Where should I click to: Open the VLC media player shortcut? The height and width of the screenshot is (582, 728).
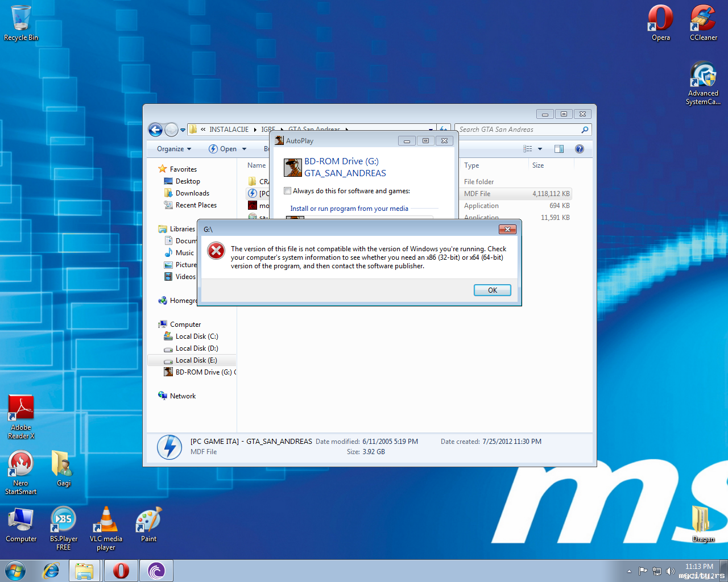[x=106, y=528]
